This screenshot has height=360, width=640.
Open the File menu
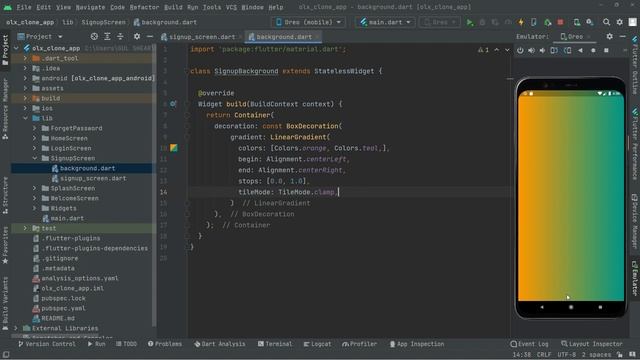(24, 7)
